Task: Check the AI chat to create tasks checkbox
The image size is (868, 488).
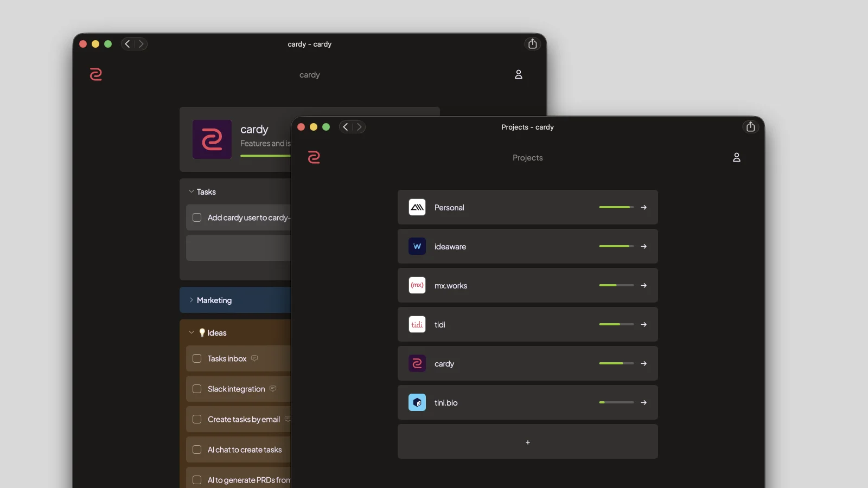Action: coord(197,450)
